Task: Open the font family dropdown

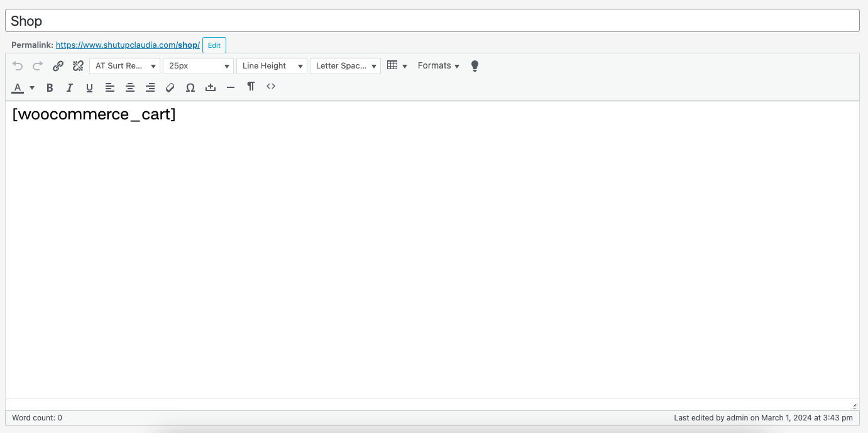Action: pos(124,65)
